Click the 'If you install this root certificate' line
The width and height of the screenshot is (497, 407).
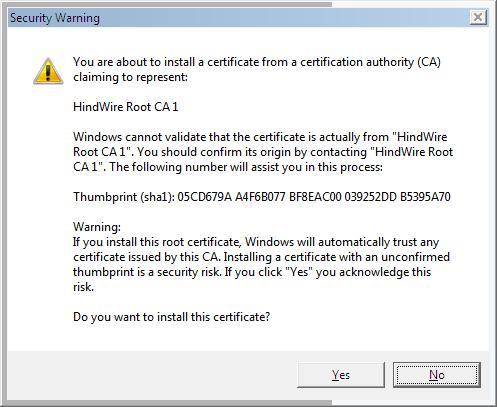256,242
